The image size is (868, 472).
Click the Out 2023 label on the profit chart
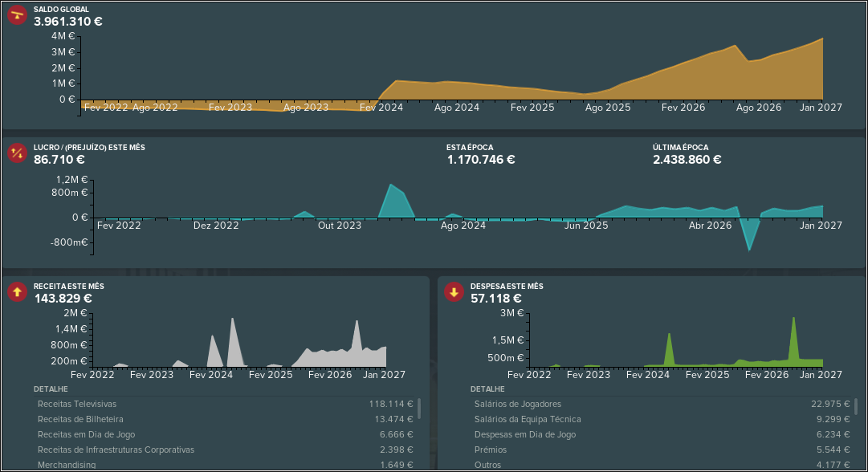[x=340, y=226]
